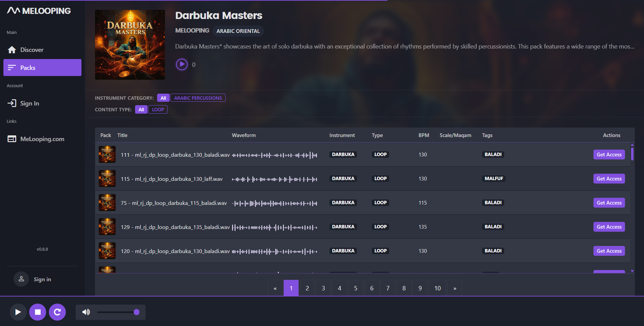Click the MELOOPING logo in sidebar
Viewport: 644px width, 326px height.
(x=39, y=11)
